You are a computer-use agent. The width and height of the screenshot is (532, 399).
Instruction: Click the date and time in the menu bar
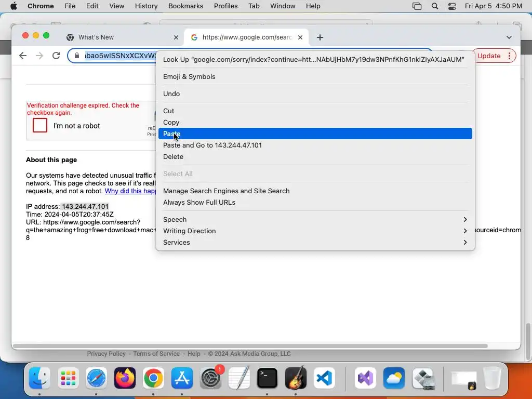coord(494,6)
